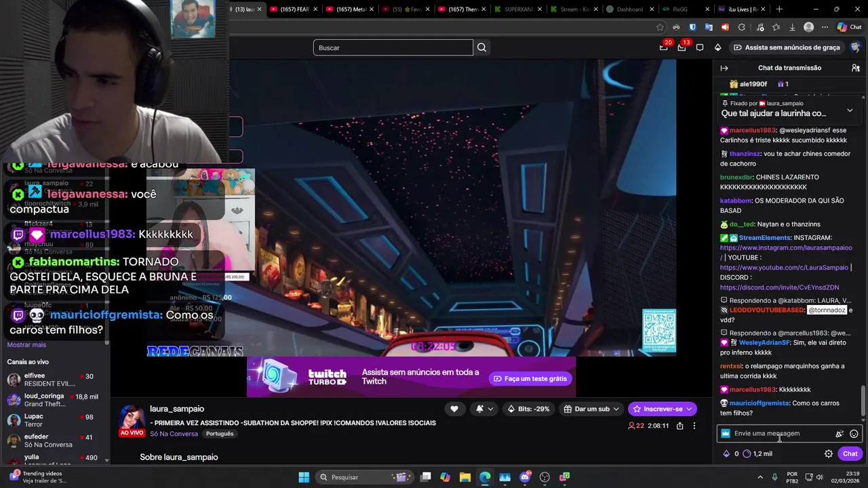868x488 pixels.
Task: Click the Bits cheer icon in message box
Action: coord(840,434)
